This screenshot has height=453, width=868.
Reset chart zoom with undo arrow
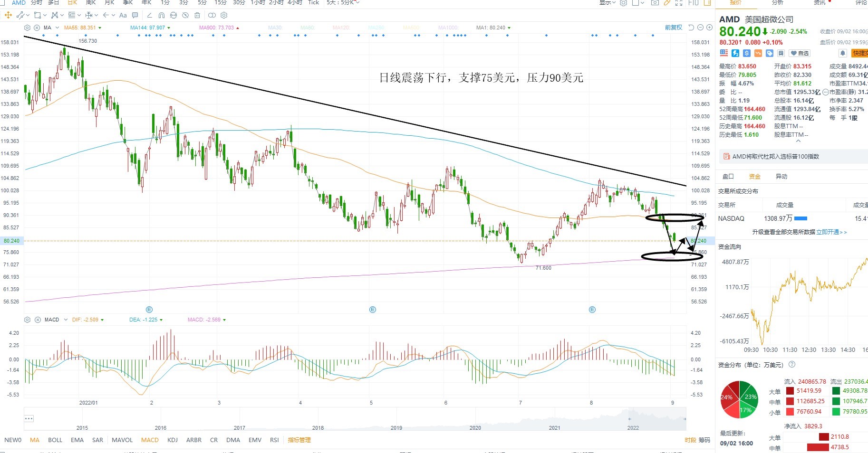coord(691,28)
